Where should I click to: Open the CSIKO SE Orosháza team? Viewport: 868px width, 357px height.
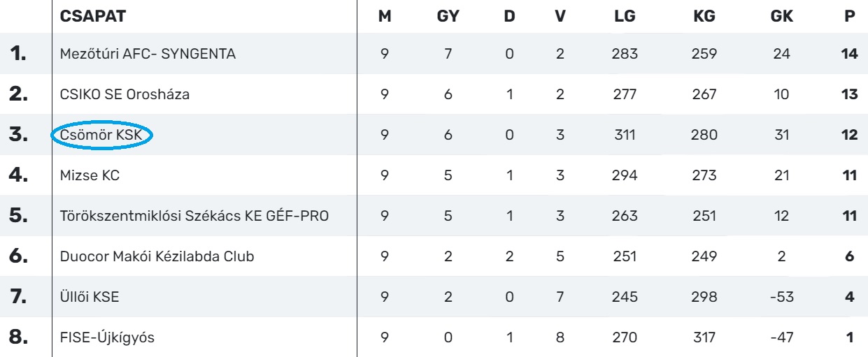coord(124,94)
